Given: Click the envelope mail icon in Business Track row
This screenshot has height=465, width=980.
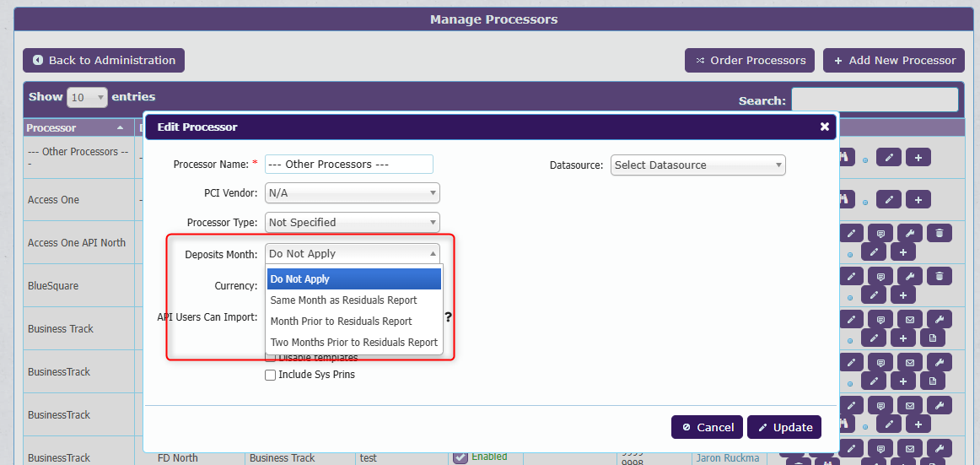Looking at the screenshot, I should (x=910, y=319).
